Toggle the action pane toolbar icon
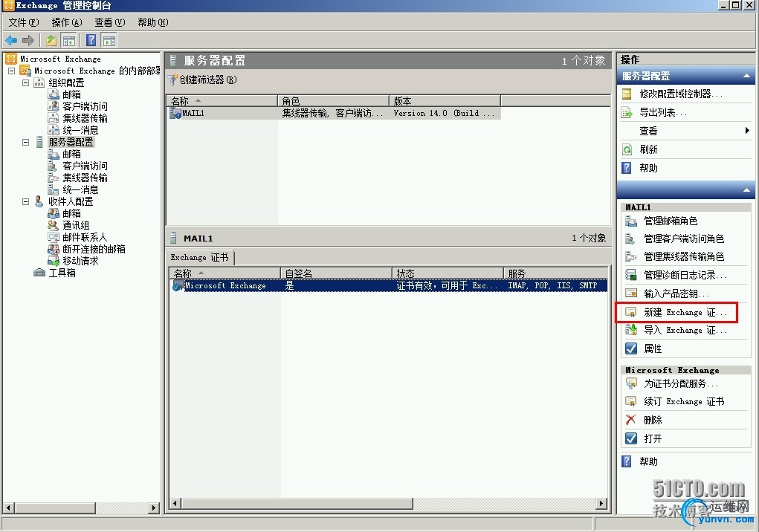The width and height of the screenshot is (759, 532). tap(109, 41)
